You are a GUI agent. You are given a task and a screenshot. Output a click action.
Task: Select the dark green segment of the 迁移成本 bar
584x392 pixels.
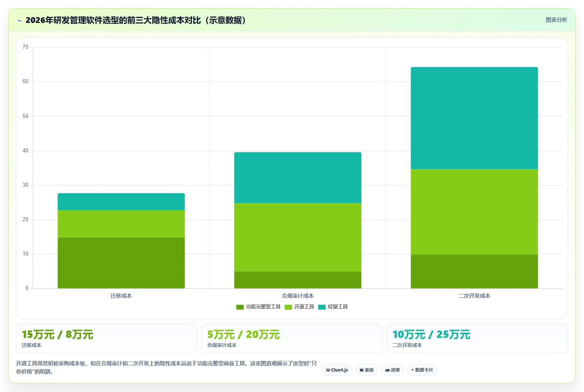[121, 263]
